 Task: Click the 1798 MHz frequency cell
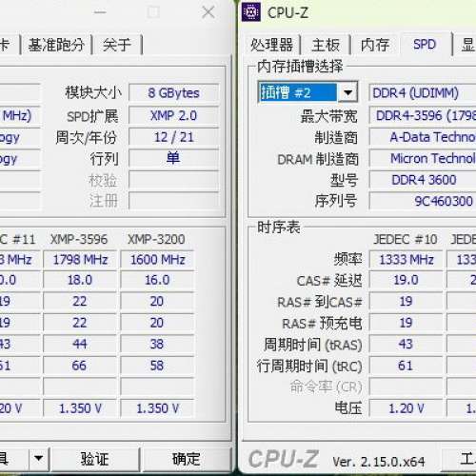pyautogui.click(x=80, y=260)
